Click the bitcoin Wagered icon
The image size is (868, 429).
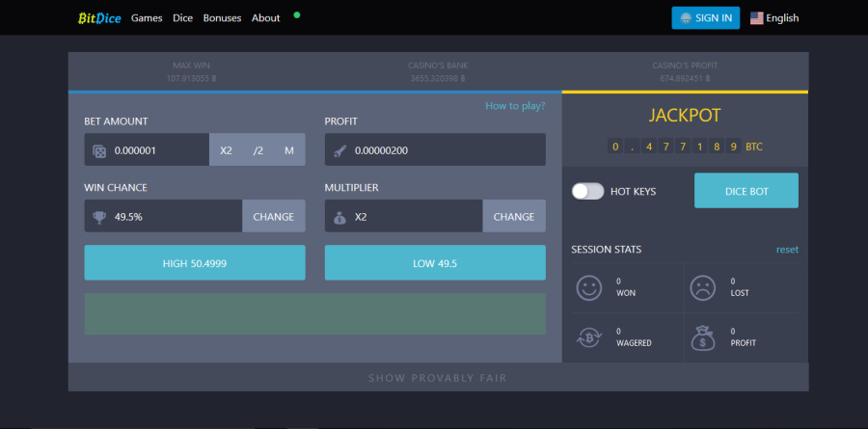tap(589, 337)
